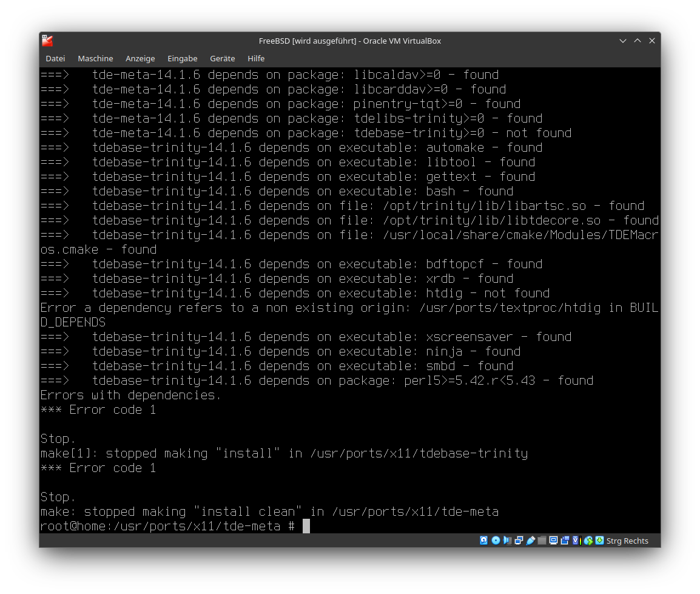Click the shared folders status icon
Viewport: 700px width, 594px height.
542,541
